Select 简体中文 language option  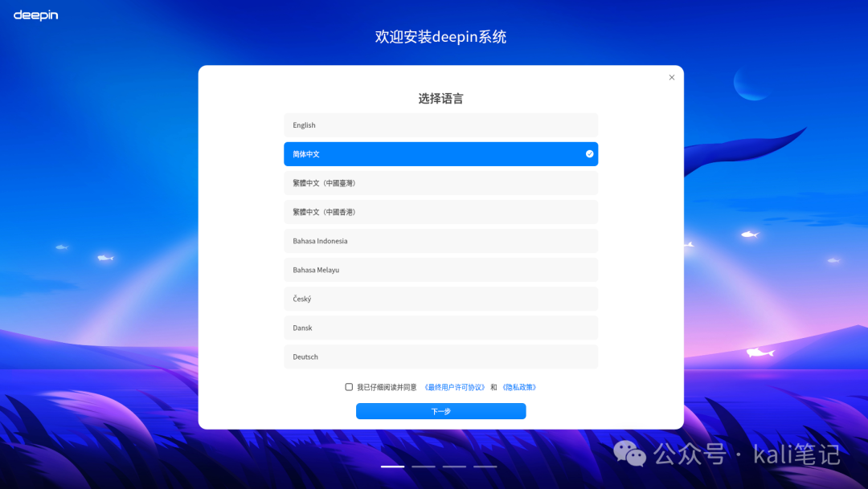pos(440,154)
